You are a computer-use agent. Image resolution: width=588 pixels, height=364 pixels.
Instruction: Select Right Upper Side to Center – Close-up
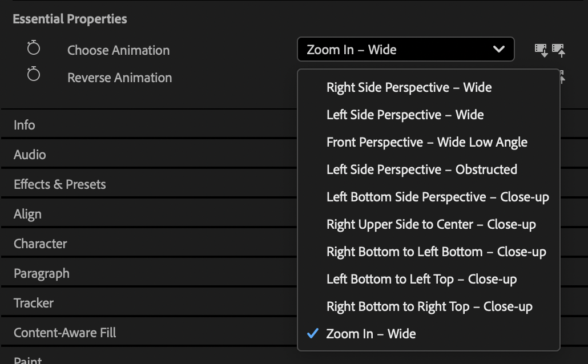431,224
